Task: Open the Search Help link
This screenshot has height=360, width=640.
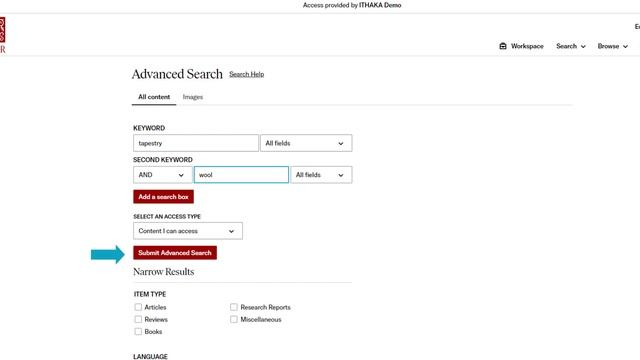Action: 247,74
